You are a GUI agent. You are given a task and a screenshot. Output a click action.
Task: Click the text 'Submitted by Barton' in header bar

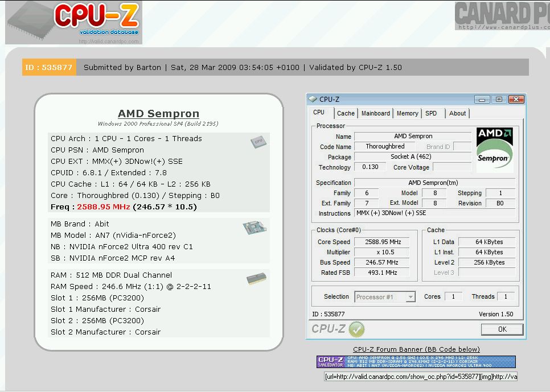click(122, 67)
